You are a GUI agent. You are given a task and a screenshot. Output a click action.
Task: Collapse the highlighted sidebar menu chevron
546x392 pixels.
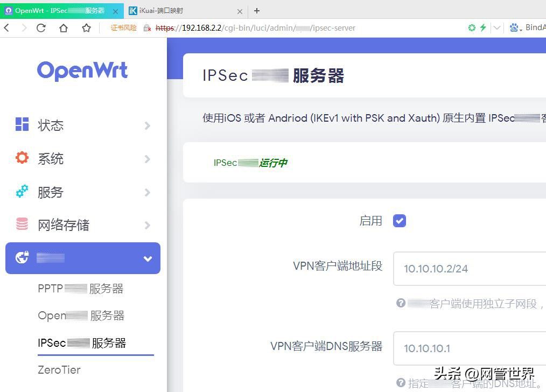pos(148,258)
